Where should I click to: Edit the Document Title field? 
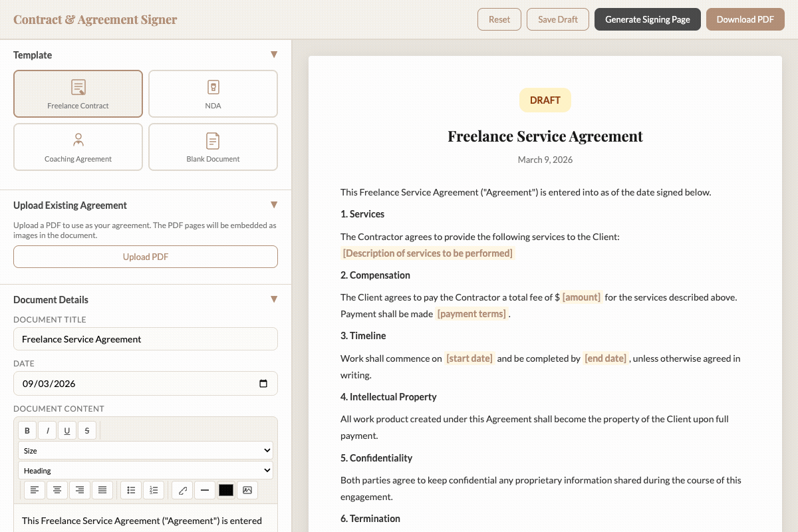(x=146, y=339)
